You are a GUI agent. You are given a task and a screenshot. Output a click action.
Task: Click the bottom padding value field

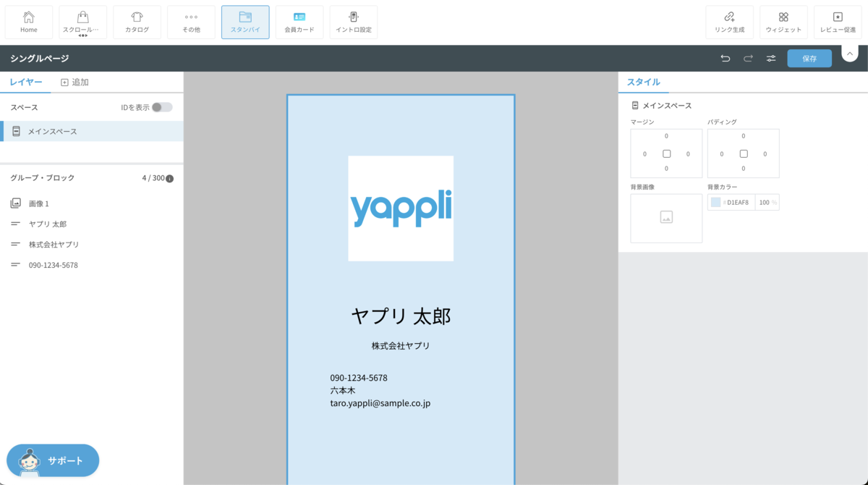coord(743,169)
